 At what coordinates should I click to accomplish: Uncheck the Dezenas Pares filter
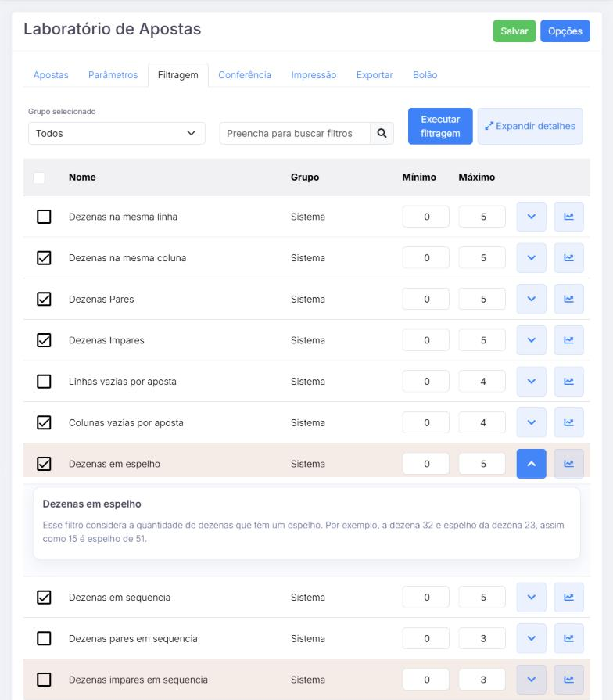coord(44,299)
